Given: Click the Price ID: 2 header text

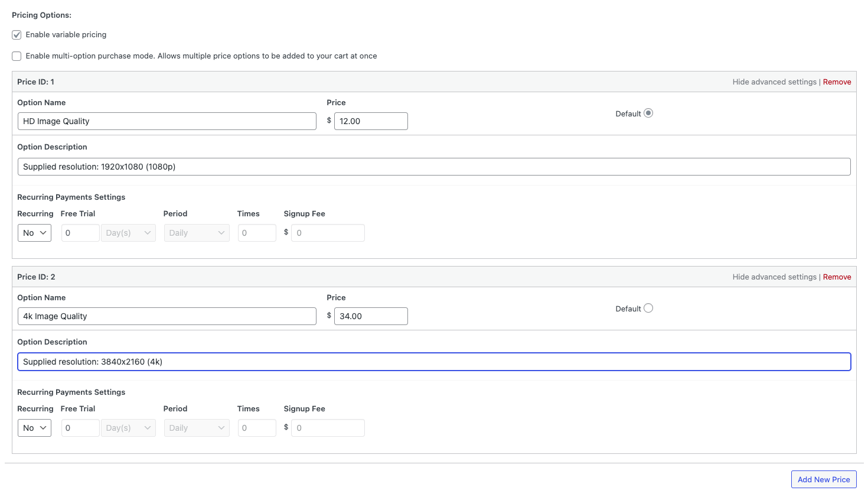Looking at the screenshot, I should tap(36, 277).
